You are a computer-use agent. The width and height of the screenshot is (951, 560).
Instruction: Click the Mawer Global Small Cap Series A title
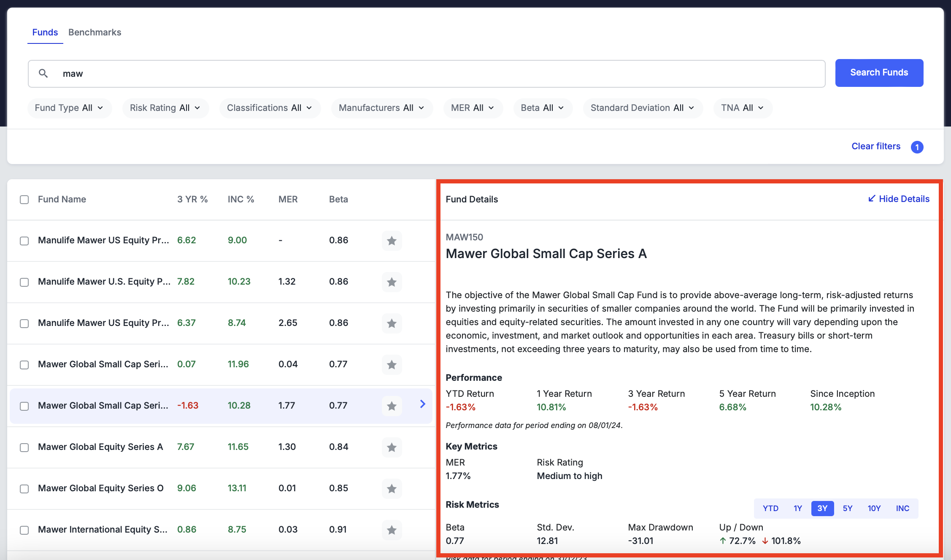[546, 254]
